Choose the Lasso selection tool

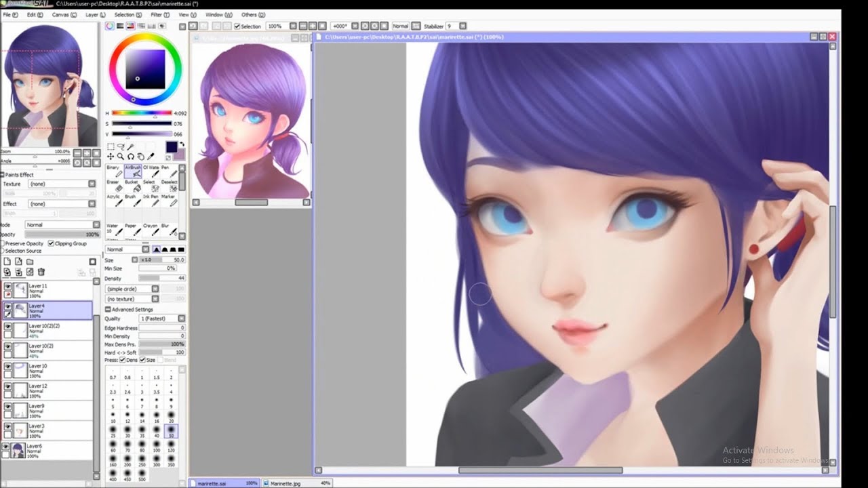coord(121,146)
